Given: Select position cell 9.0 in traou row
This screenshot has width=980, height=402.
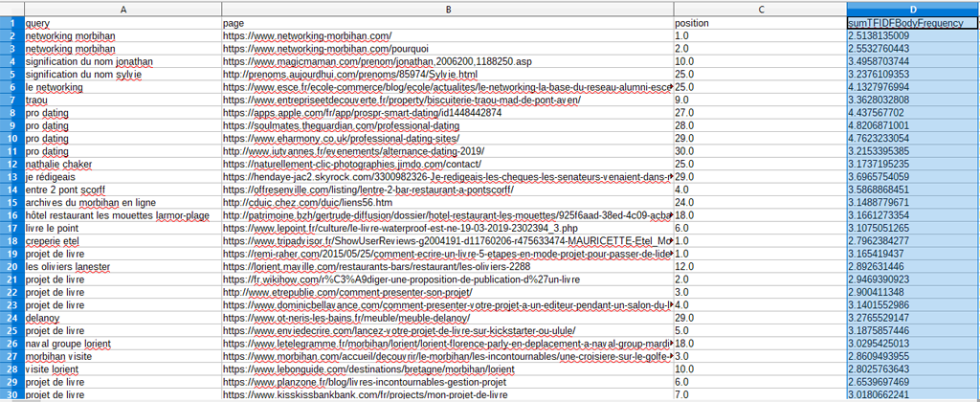Looking at the screenshot, I should pos(760,100).
